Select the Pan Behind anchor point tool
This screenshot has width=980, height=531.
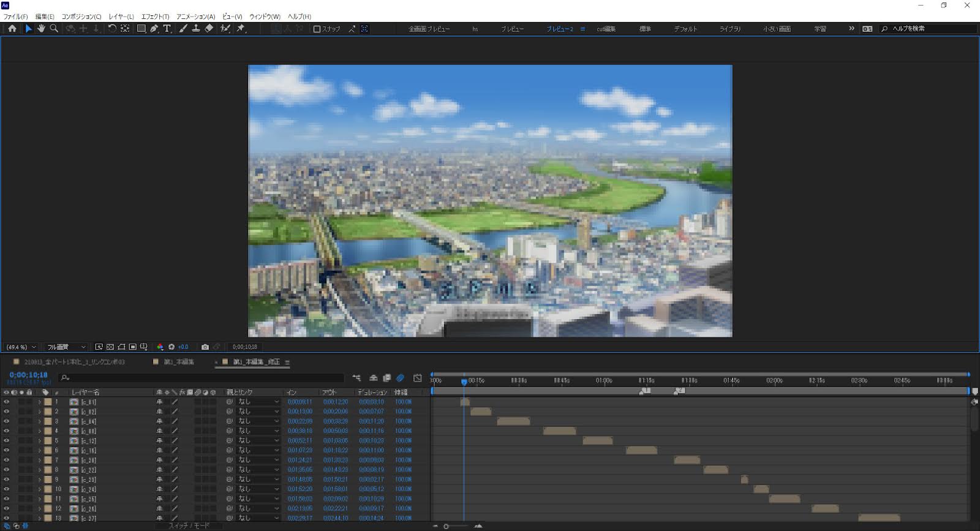125,28
